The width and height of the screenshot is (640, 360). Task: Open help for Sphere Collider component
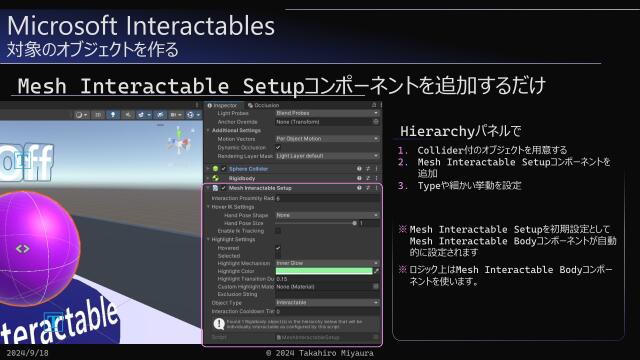[x=359, y=169]
